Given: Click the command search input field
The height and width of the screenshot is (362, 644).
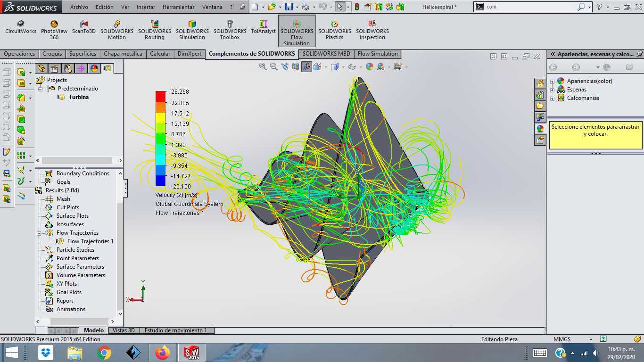Looking at the screenshot, I should coord(531,7).
